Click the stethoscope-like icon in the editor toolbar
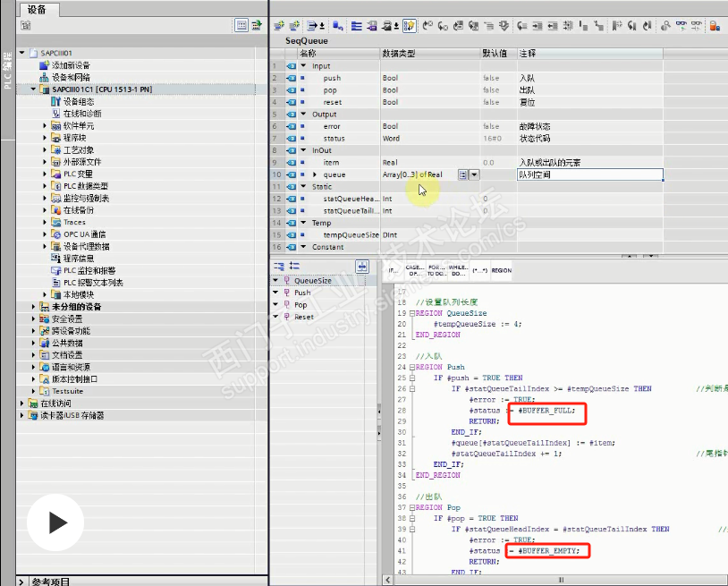The height and width of the screenshot is (586, 728). pyautogui.click(x=665, y=26)
